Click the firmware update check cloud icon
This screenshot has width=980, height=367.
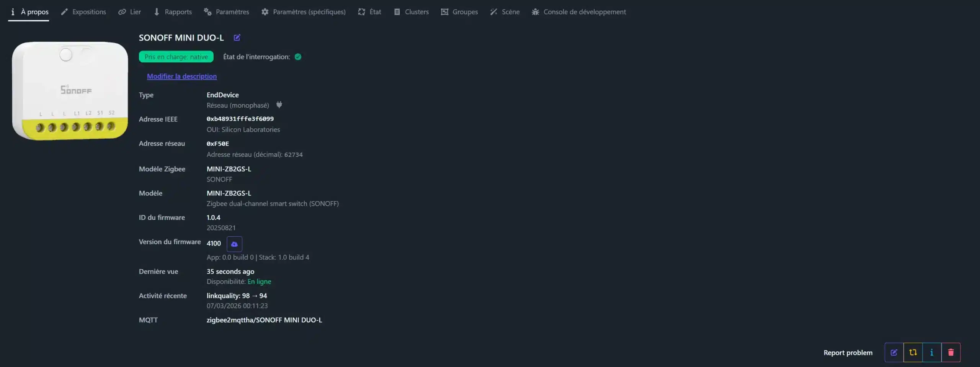234,244
